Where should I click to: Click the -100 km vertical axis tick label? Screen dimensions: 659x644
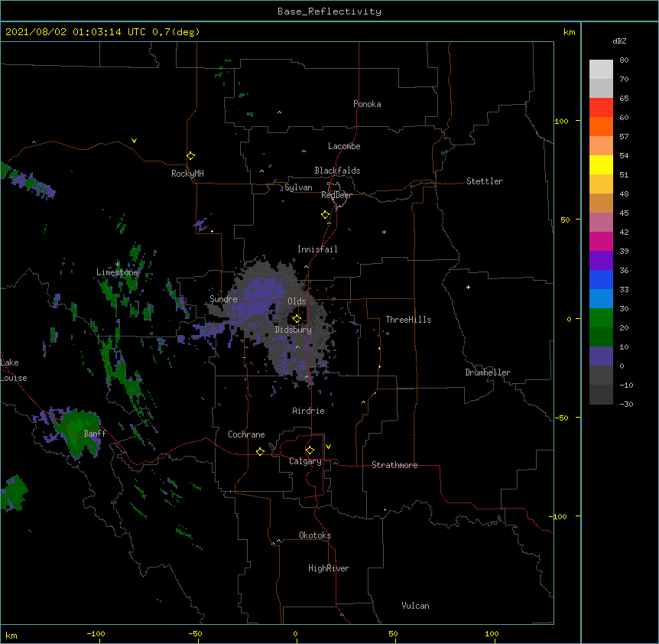(x=559, y=516)
